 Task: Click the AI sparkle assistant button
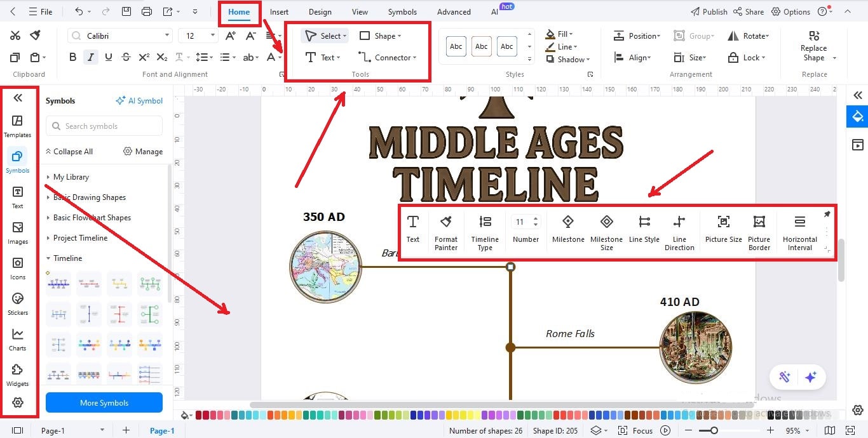(810, 377)
